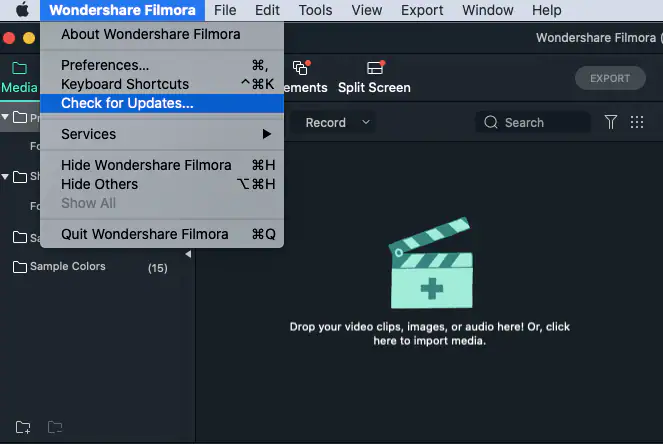This screenshot has height=444, width=663.
Task: Open the Split Screen panel icon
Action: (375, 69)
